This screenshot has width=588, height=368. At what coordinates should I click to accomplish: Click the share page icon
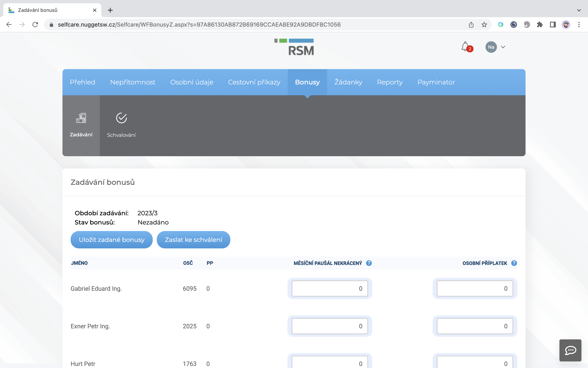pyautogui.click(x=471, y=25)
